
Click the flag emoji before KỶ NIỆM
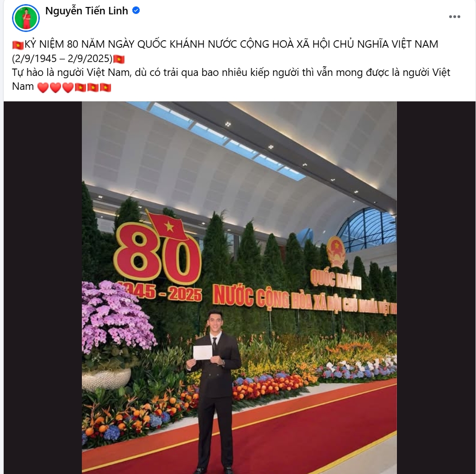click(18, 45)
